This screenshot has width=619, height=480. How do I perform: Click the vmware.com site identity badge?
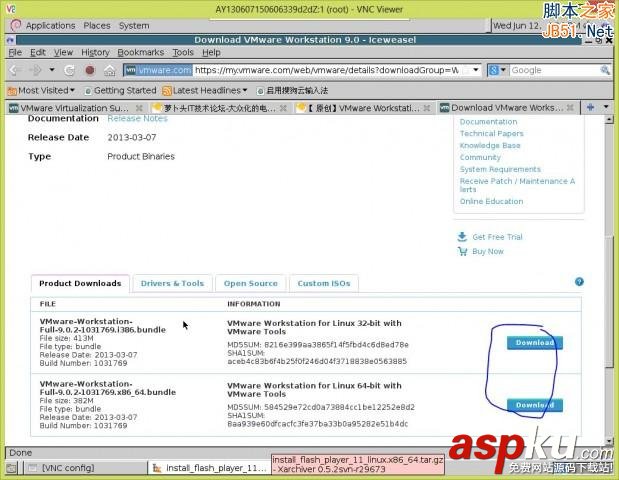[x=159, y=70]
